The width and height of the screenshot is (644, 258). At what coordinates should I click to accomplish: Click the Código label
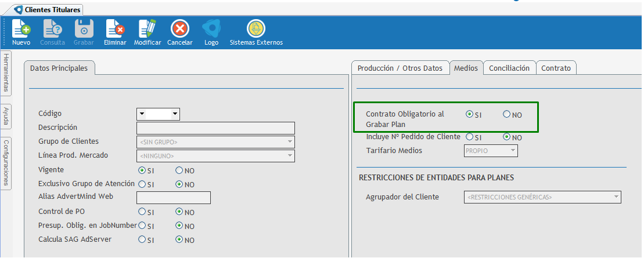pyautogui.click(x=50, y=113)
